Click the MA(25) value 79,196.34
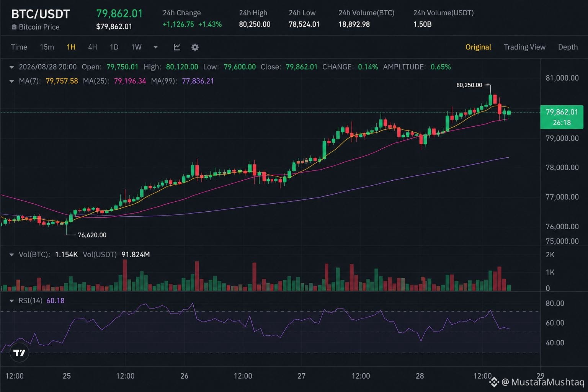This screenshot has width=588, height=392. coord(130,81)
